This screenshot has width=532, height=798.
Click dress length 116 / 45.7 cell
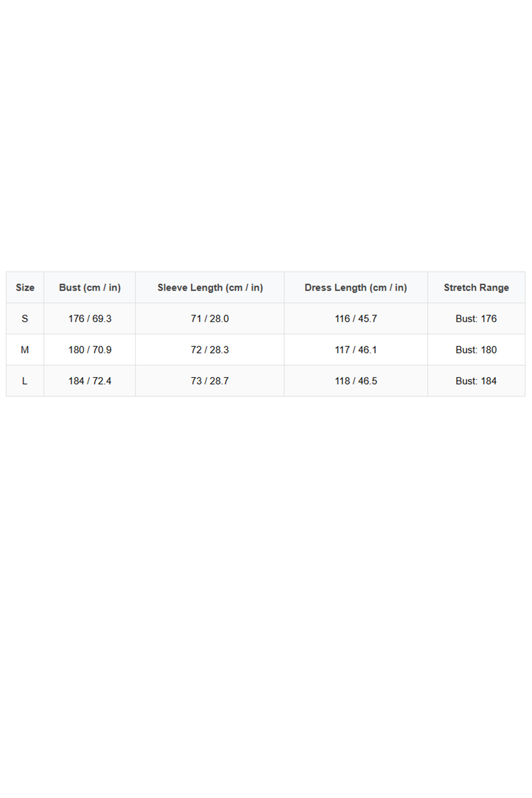(x=355, y=319)
